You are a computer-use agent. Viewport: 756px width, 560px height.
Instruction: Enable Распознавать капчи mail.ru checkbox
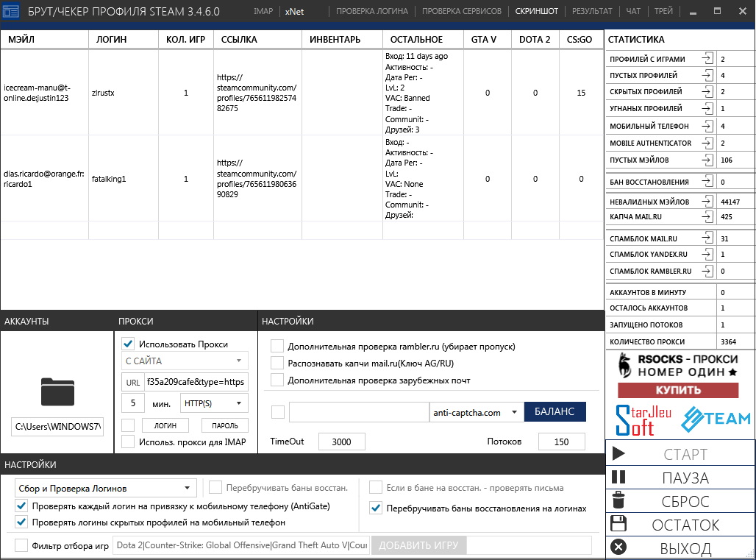pyautogui.click(x=277, y=363)
